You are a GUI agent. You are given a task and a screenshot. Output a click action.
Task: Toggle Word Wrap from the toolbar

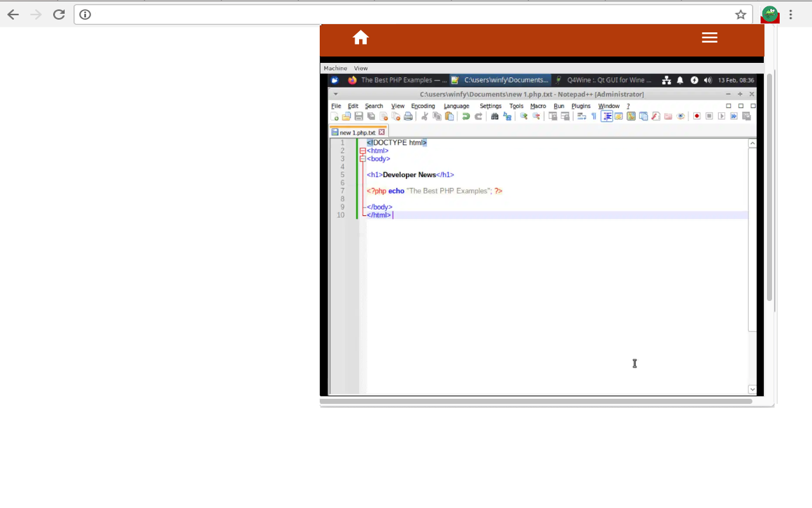pos(581,116)
